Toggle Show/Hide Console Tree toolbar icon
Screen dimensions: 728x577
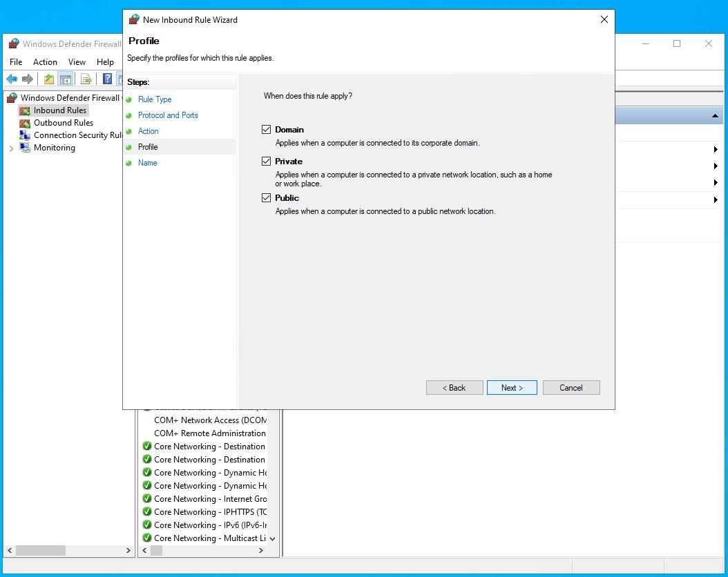66,79
